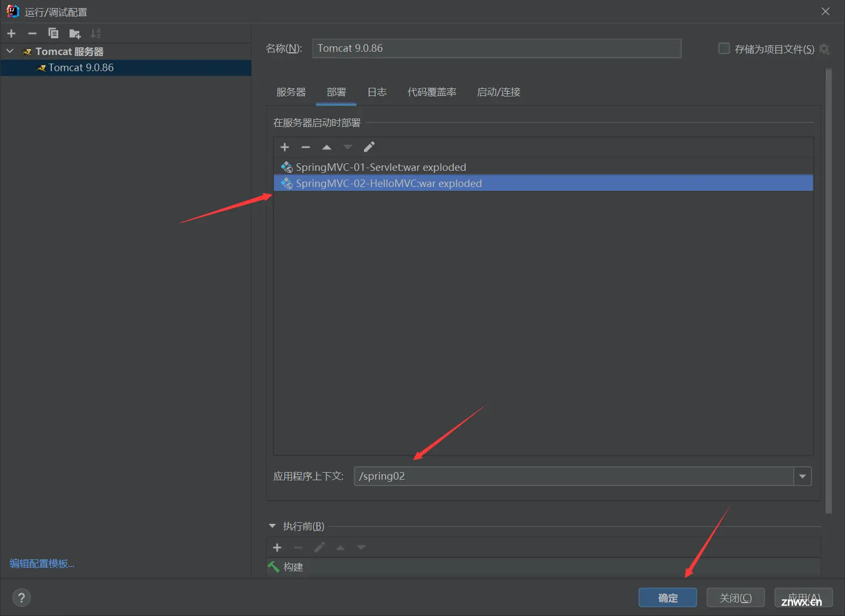Screen dimensions: 845x616
Task: Add a before-launch task
Action: 277,548
